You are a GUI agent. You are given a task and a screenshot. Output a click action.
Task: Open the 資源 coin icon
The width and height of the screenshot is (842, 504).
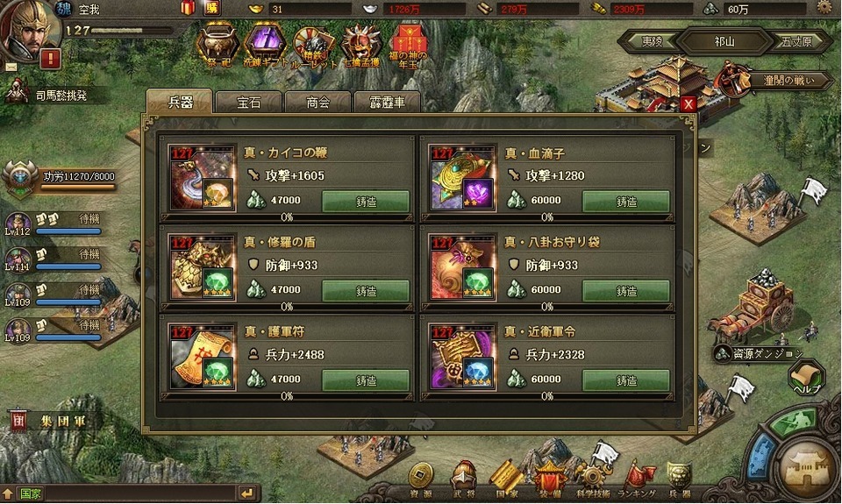click(x=420, y=479)
